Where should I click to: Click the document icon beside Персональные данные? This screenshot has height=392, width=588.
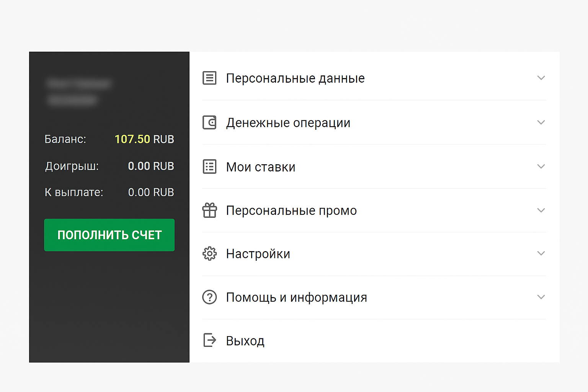(x=209, y=78)
